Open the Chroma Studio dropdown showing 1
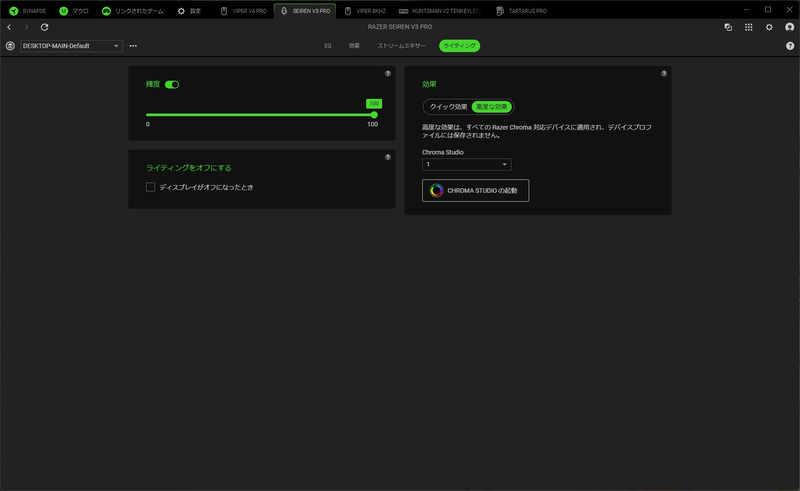 (x=466, y=164)
